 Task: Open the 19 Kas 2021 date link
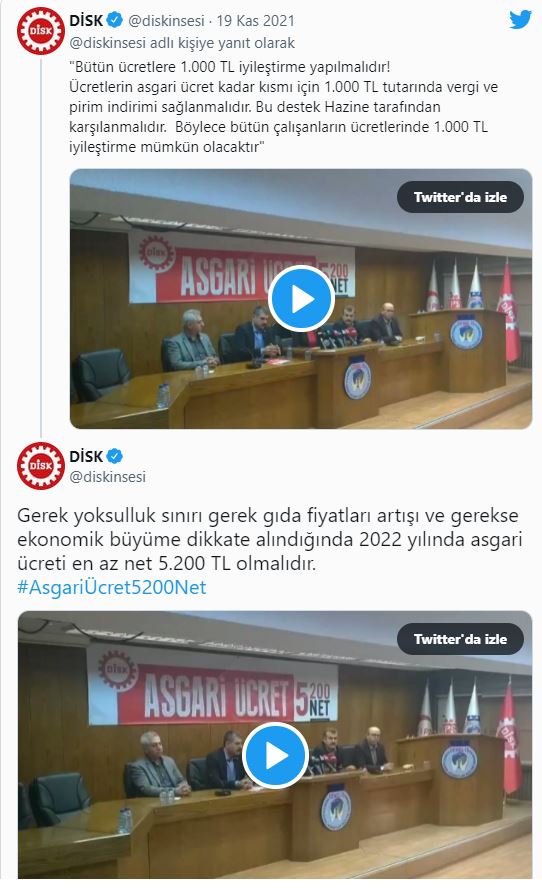(x=256, y=21)
